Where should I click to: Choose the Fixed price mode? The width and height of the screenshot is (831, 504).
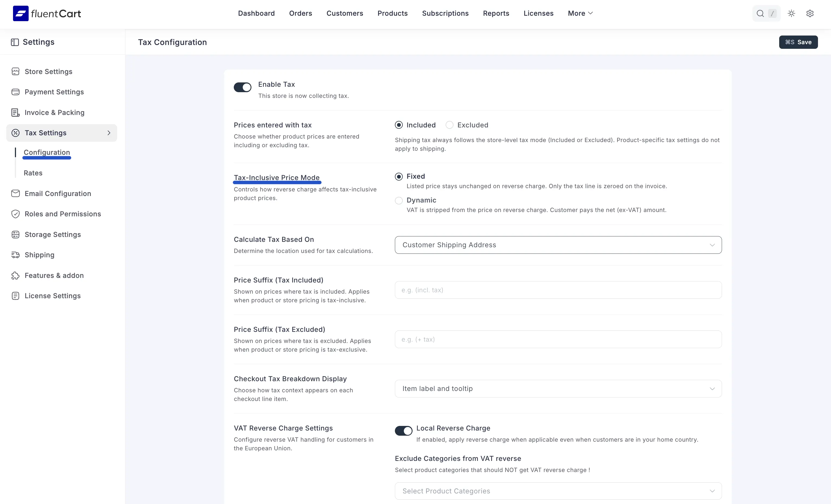point(399,177)
